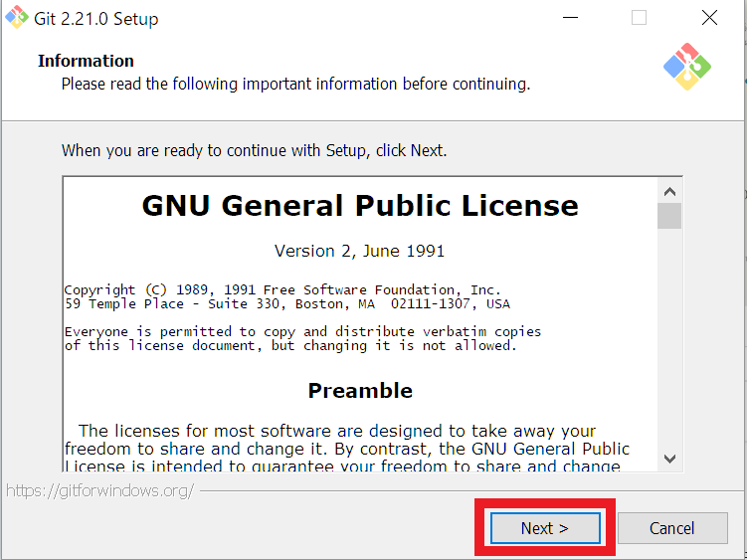Click the Copyright (C) 1989, 1991 line
This screenshot has height=560, width=747.
[282, 289]
